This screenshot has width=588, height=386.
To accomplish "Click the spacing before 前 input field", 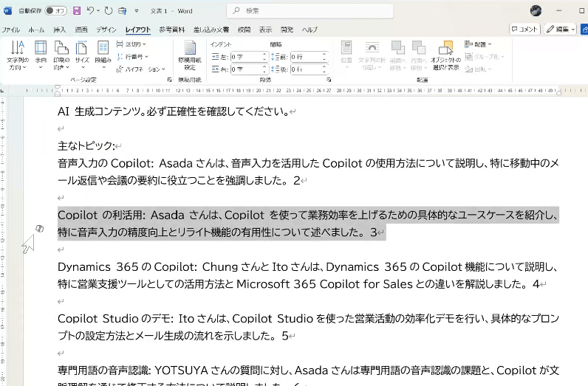I will pos(306,57).
